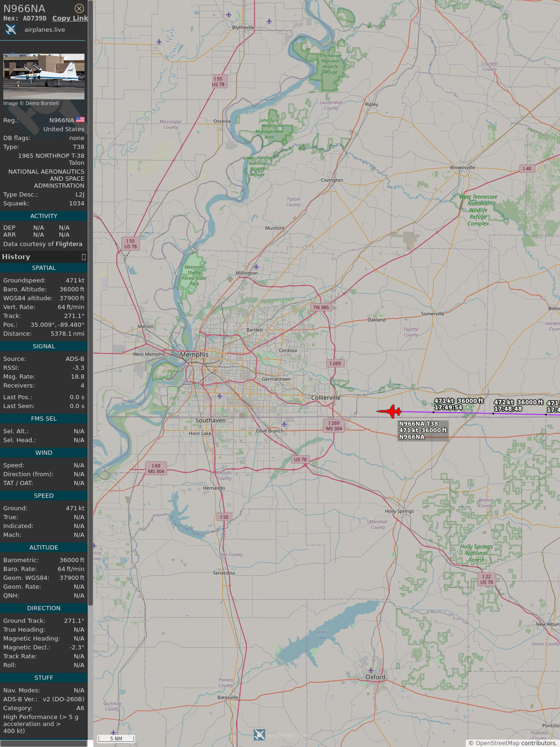Click the ADS-B Ver. v2 (DO-260B) value
The image size is (560, 747).
(x=63, y=699)
